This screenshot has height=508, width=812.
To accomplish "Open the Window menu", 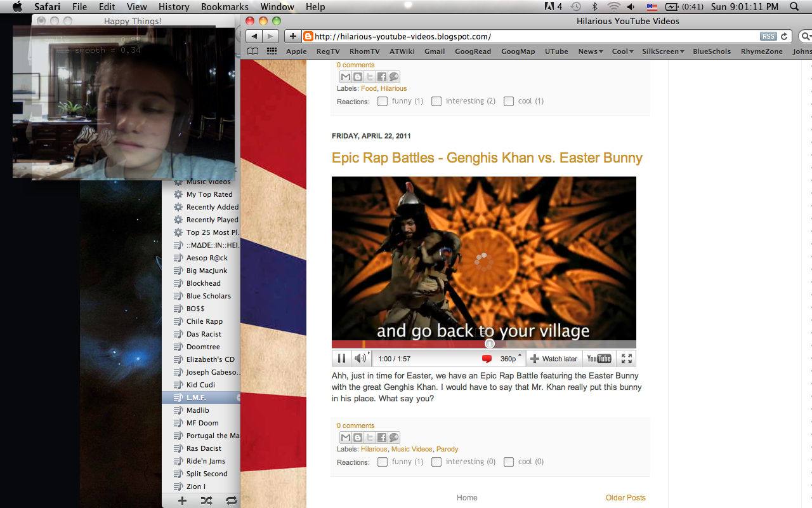I will (x=277, y=7).
